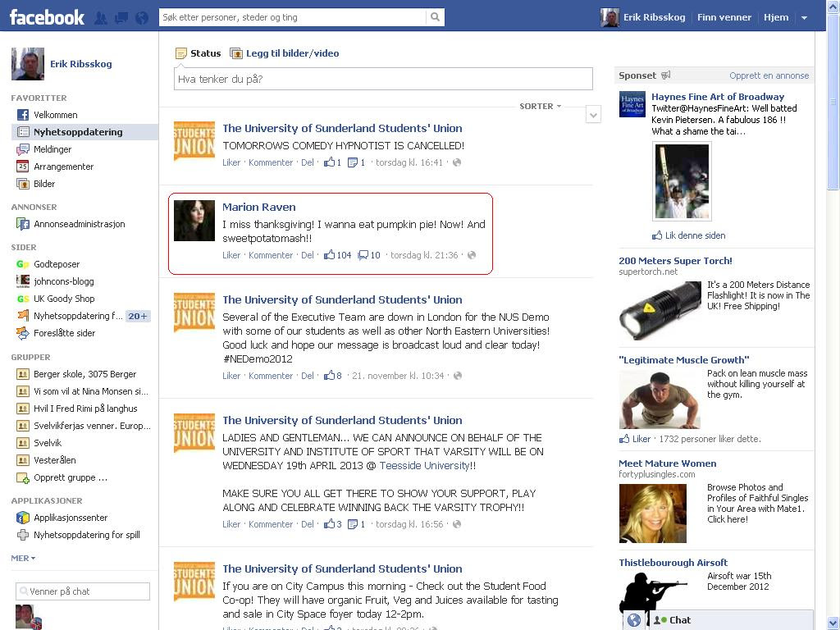This screenshot has height=630, width=840.
Task: Open Meet Mature Women ad
Action: coord(668,463)
